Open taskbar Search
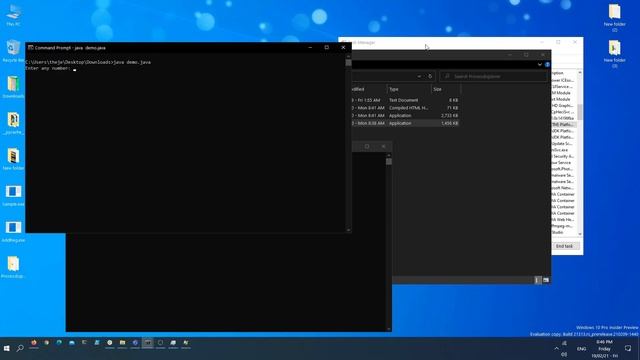The image size is (640, 360). 20,348
